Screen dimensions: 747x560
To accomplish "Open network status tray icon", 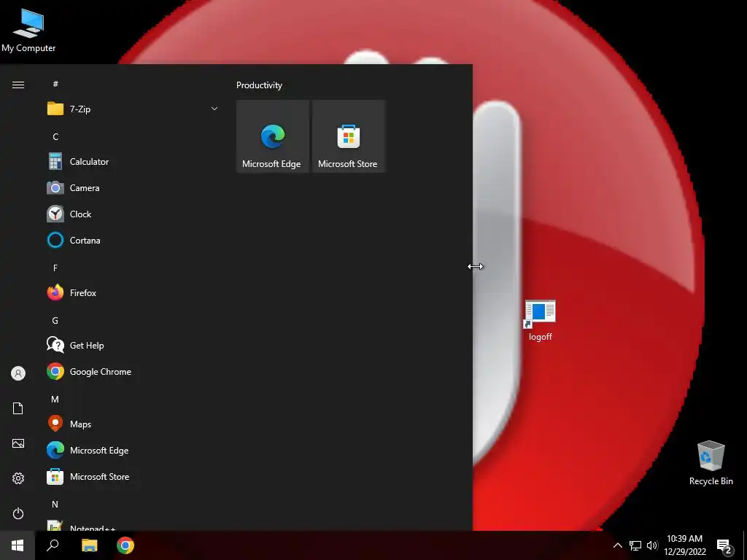I will point(635,545).
